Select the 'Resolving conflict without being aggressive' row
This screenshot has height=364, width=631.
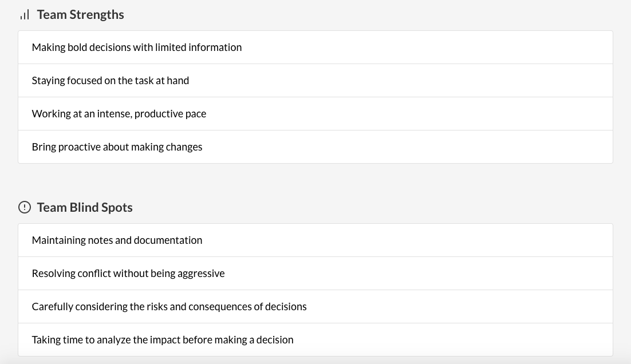pos(315,274)
